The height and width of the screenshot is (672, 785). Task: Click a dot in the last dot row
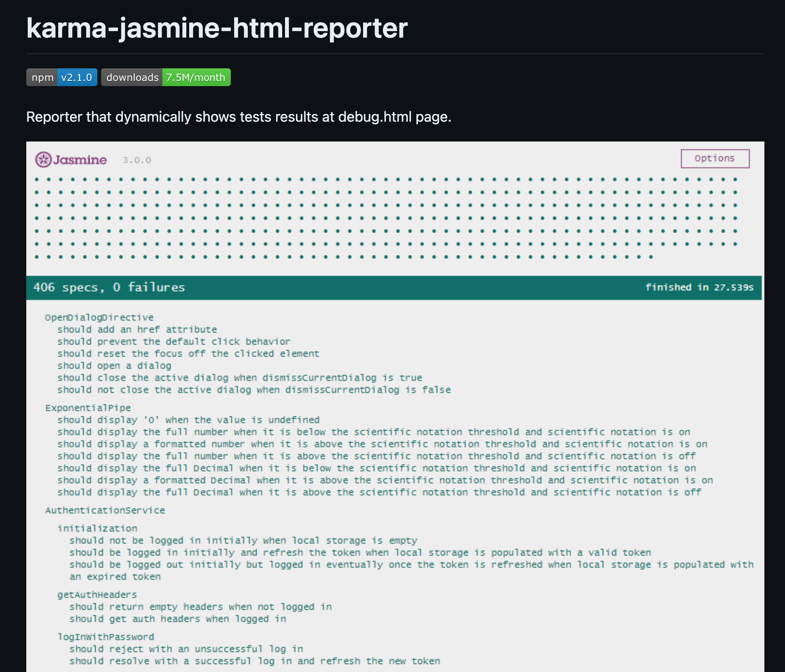37,257
